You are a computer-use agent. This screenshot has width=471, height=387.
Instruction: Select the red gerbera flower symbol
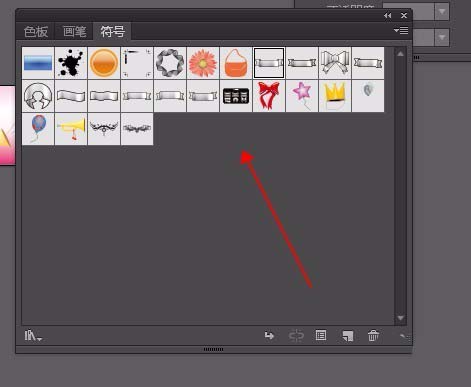point(203,63)
